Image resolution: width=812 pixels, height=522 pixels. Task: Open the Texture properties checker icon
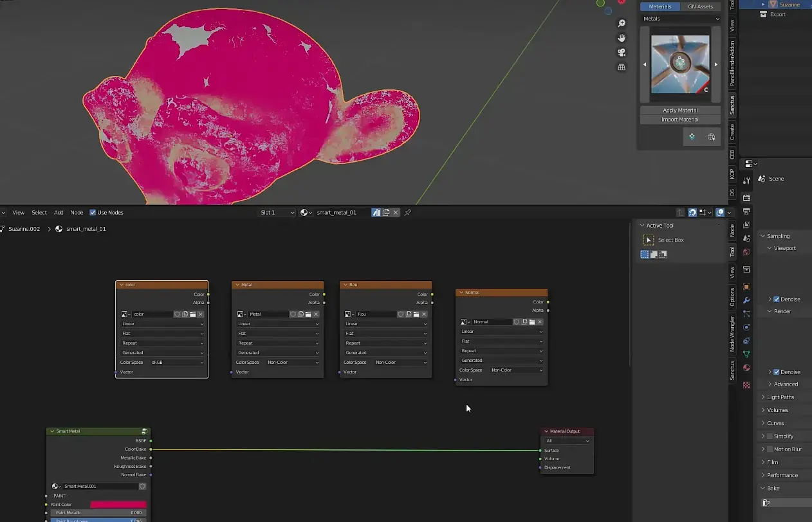(x=746, y=385)
